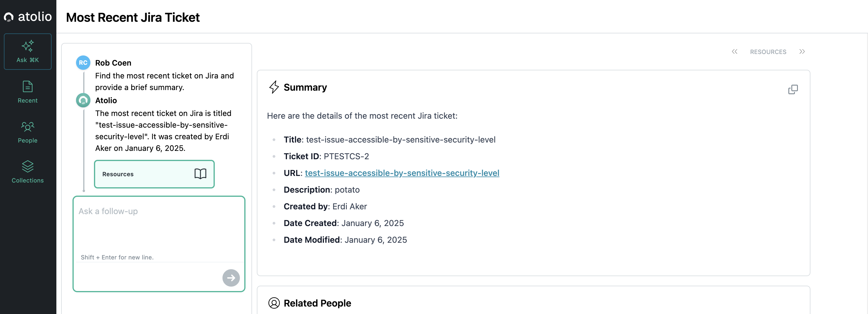The height and width of the screenshot is (314, 868).
Task: Click the Rob Coen RC avatar
Action: tap(83, 63)
